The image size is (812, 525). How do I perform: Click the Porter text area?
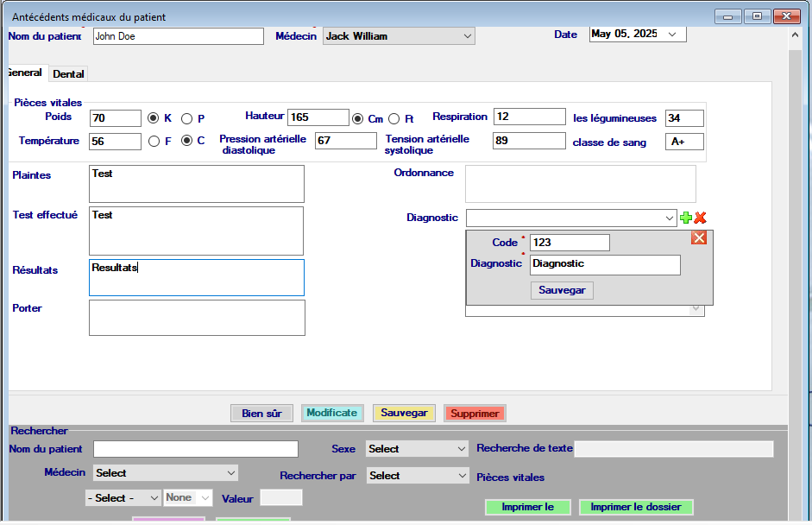point(197,318)
